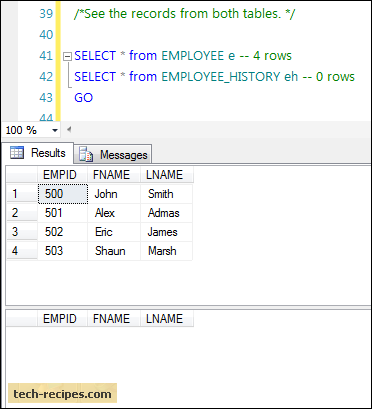Click the SELECT keyword on line 42
The height and width of the screenshot is (409, 372).
95,77
